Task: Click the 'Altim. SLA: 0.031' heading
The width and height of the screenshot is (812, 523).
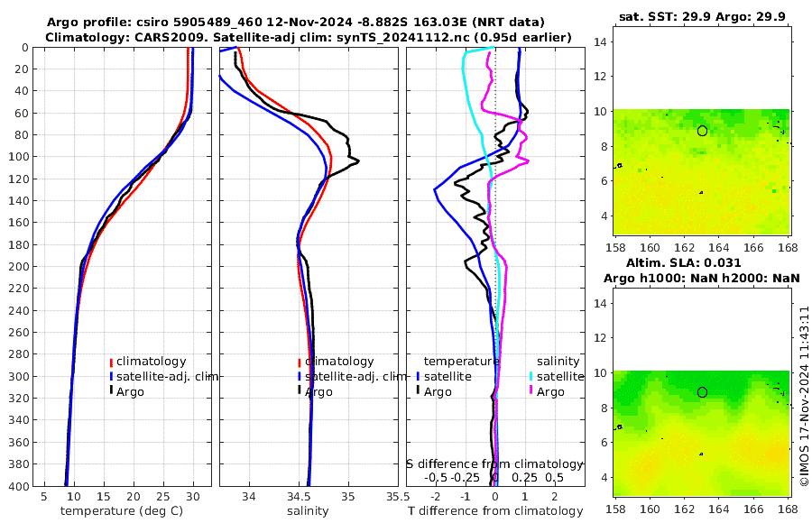Action: (684, 262)
